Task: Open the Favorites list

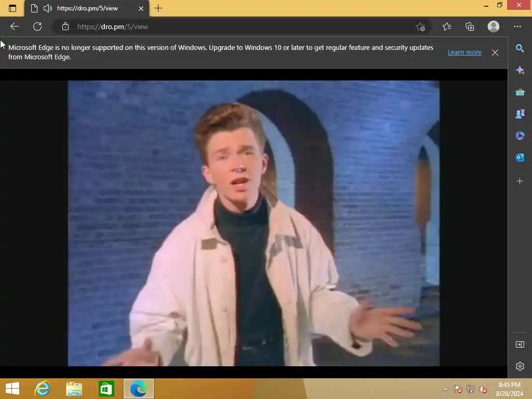Action: [447, 26]
